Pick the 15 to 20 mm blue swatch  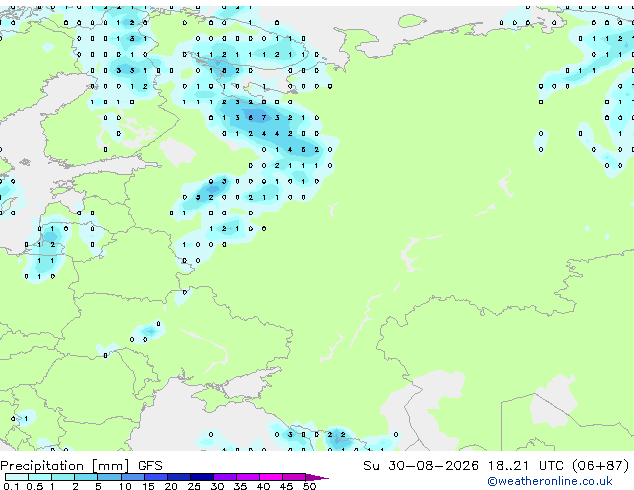coord(156,477)
